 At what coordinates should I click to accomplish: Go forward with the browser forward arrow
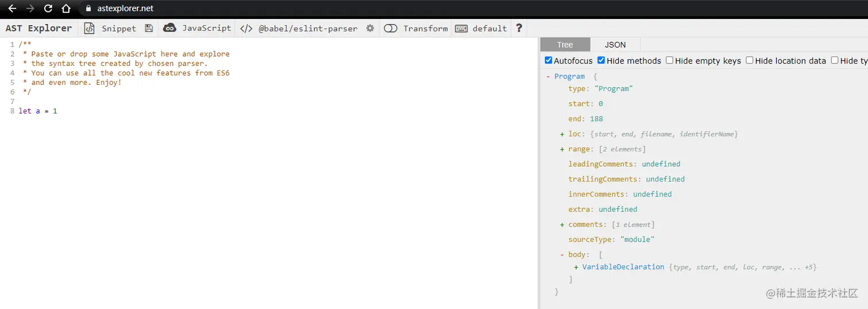(x=30, y=9)
